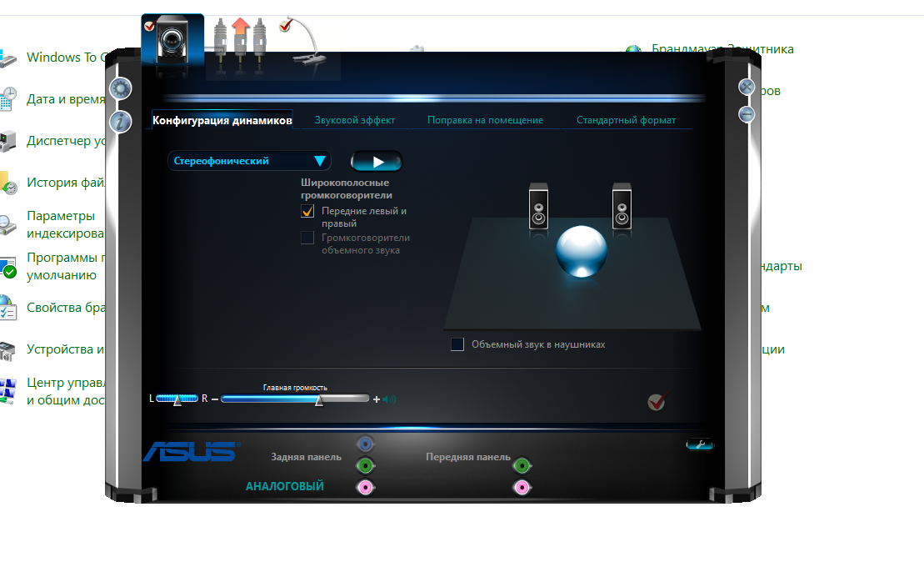The image size is (924, 582).
Task: Open 'Windows To Go' in Control Panel
Action: [66, 58]
